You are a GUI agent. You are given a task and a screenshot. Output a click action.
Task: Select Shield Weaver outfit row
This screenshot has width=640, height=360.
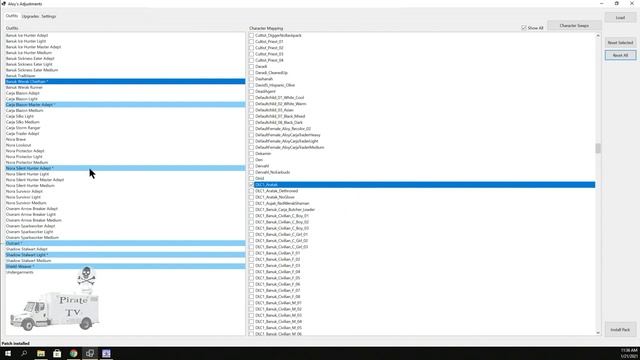tap(125, 266)
